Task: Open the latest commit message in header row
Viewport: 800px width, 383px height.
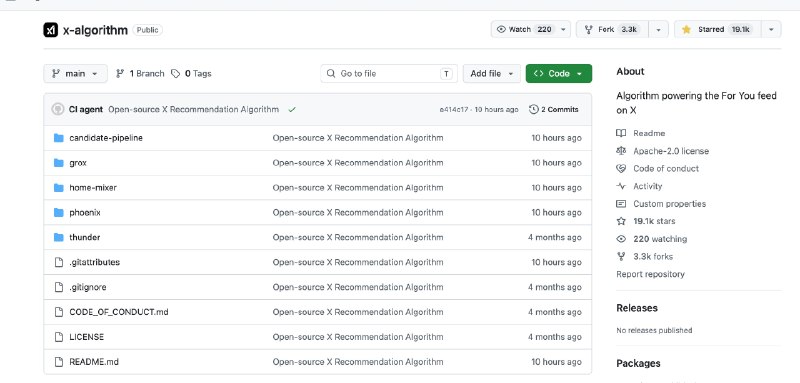Action: 194,109
